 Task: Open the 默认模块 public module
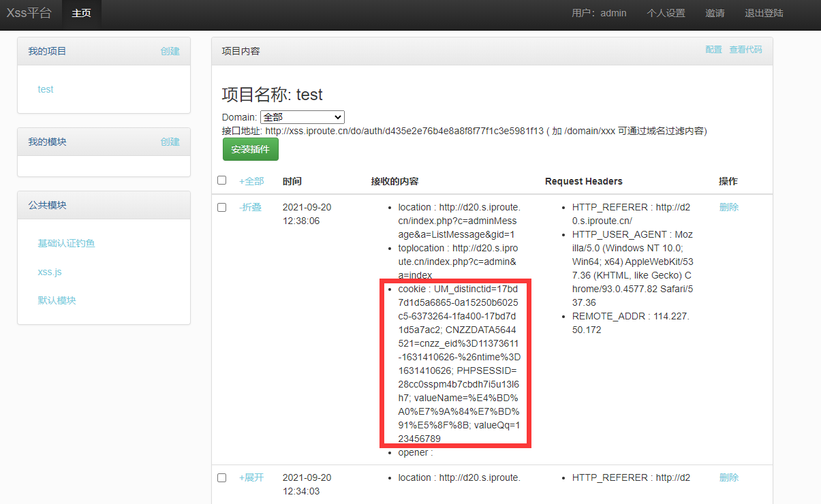coord(57,300)
